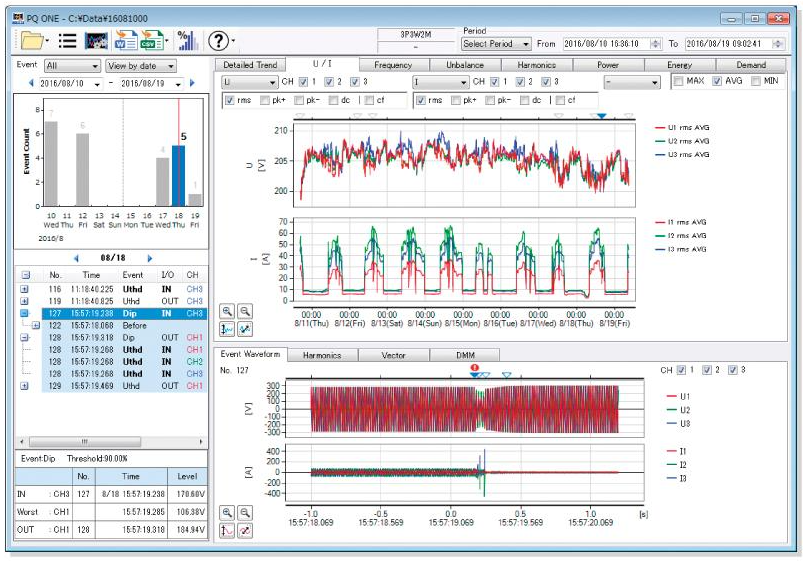Export data using the CSV icon

(152, 40)
